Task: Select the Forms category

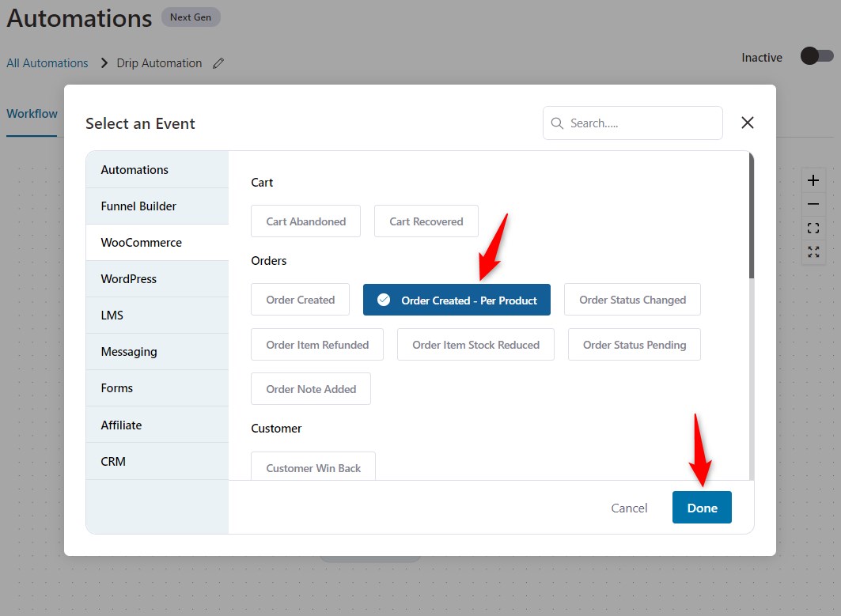Action: pos(157,388)
